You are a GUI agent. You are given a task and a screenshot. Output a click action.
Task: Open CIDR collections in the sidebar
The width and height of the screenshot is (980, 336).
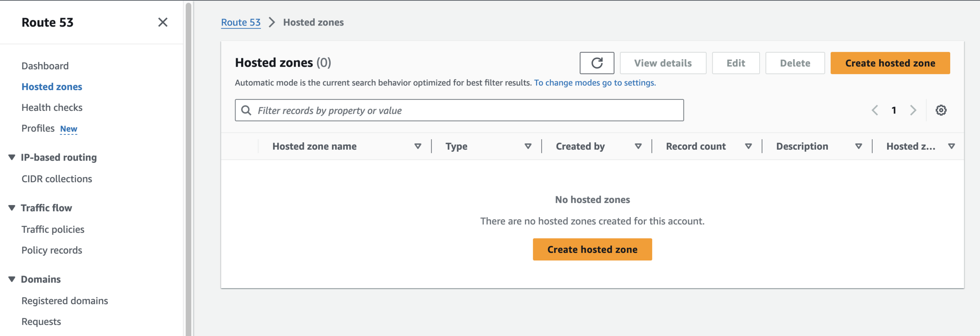point(57,179)
